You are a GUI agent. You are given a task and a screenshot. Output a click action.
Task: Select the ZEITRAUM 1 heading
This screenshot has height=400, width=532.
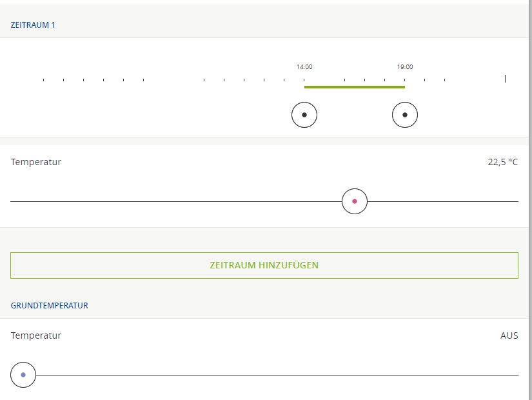(33, 25)
